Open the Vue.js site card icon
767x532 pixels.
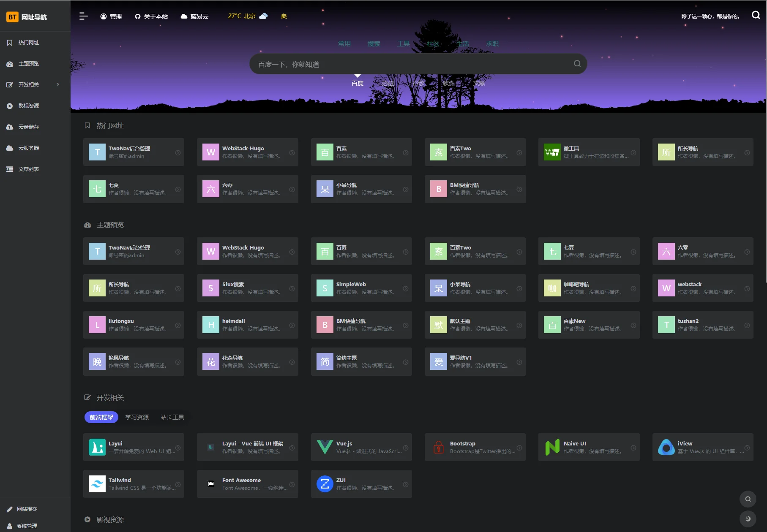pos(325,447)
